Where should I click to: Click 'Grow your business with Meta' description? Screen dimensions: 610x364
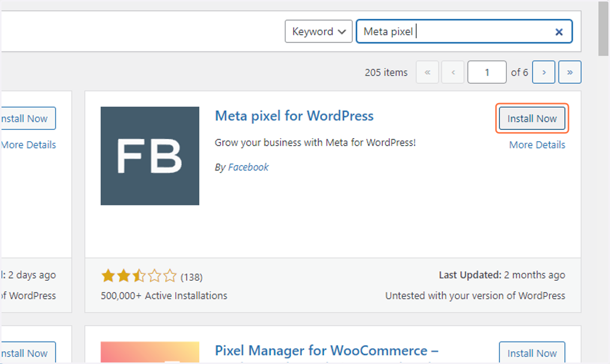pyautogui.click(x=315, y=143)
